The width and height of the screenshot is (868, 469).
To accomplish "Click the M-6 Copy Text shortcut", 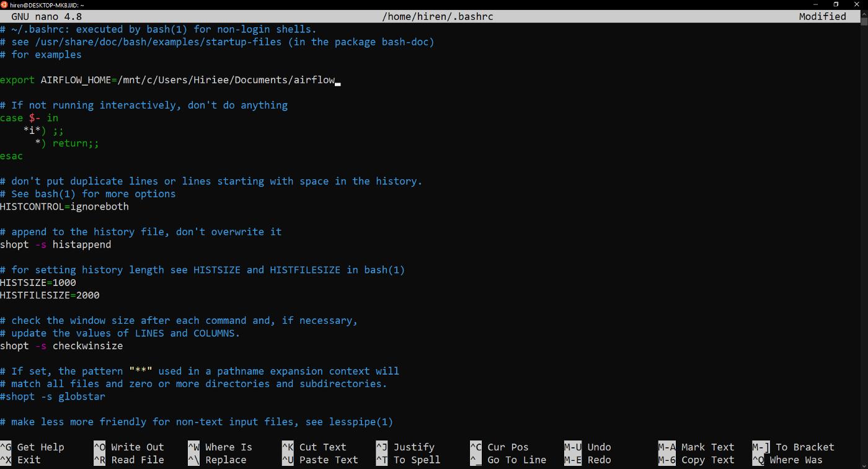I will 696,460.
